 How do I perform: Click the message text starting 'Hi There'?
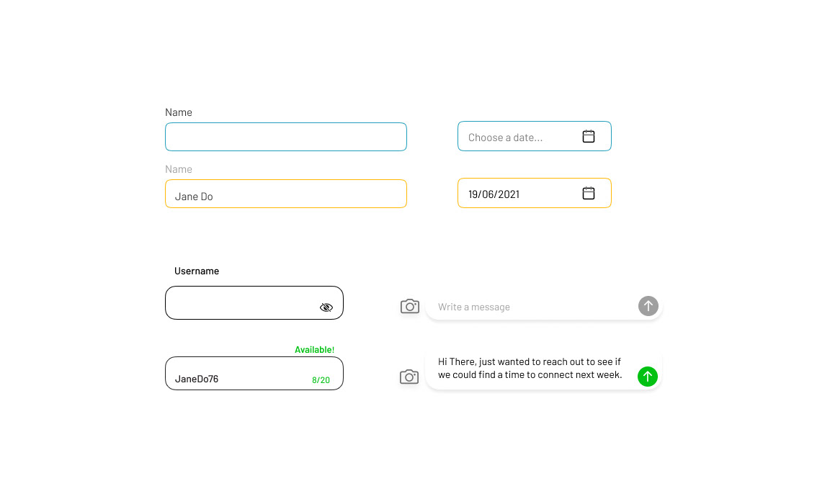click(530, 368)
